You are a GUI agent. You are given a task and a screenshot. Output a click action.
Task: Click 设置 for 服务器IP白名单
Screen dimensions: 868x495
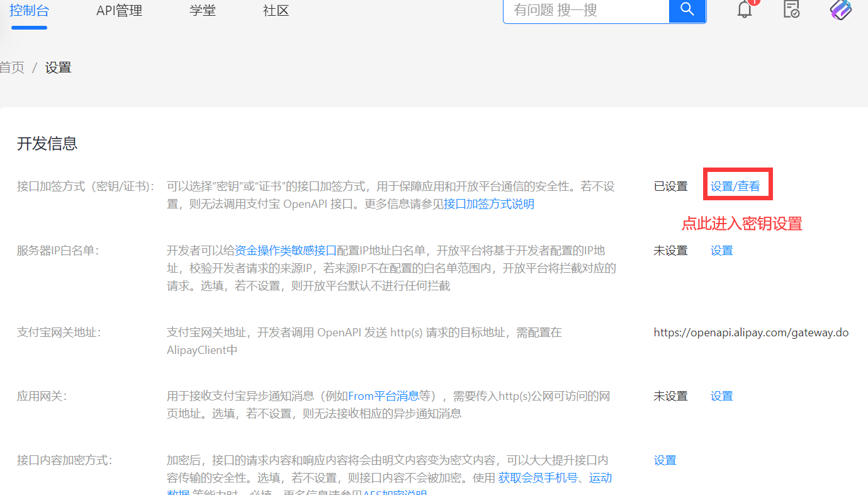721,251
